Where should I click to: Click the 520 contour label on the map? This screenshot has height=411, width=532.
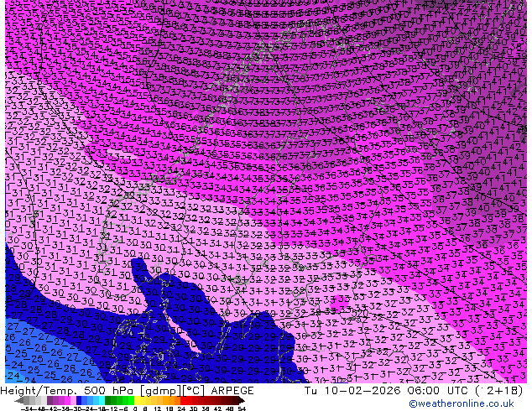pyautogui.click(x=360, y=314)
